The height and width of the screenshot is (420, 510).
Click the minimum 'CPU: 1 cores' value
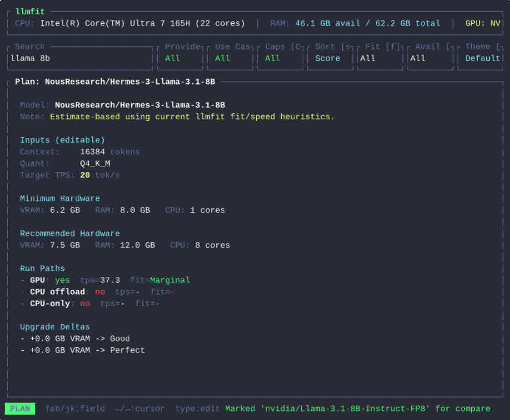tap(195, 210)
